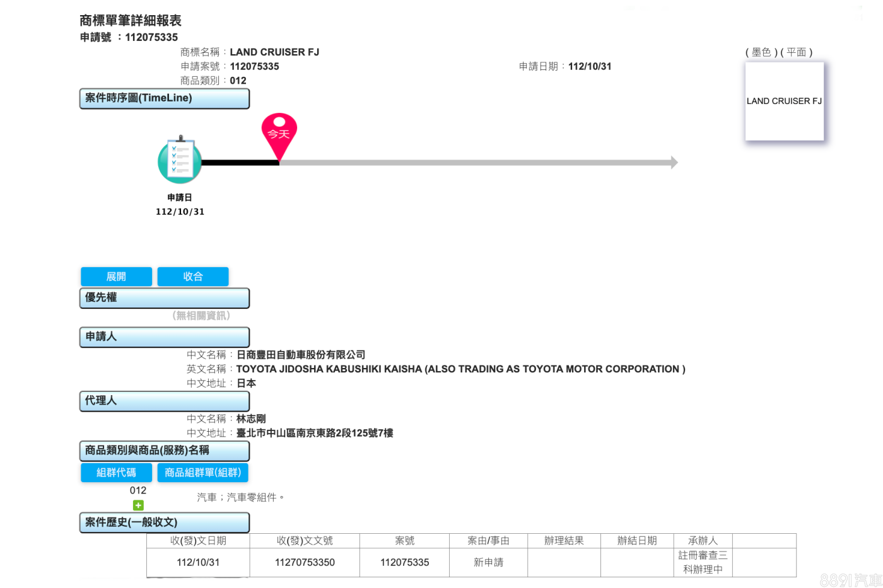
Task: Select the 商品組群單(組群) tab button
Action: 203,473
